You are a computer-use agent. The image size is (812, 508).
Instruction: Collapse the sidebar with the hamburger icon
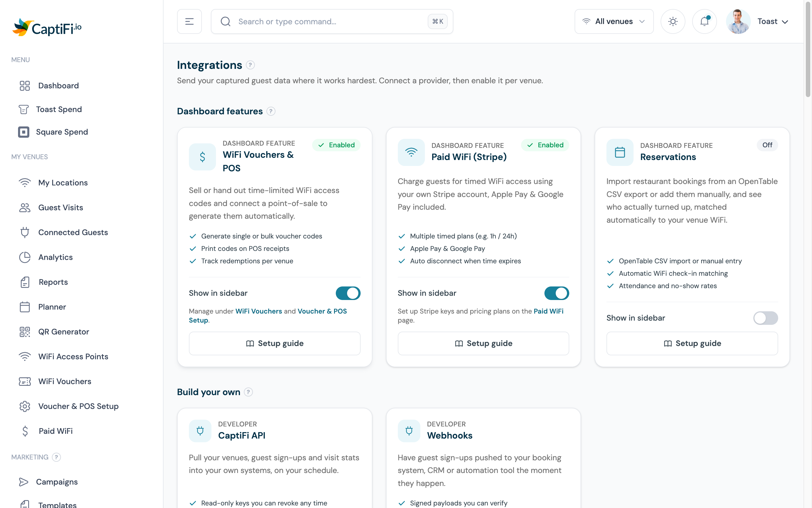(189, 21)
